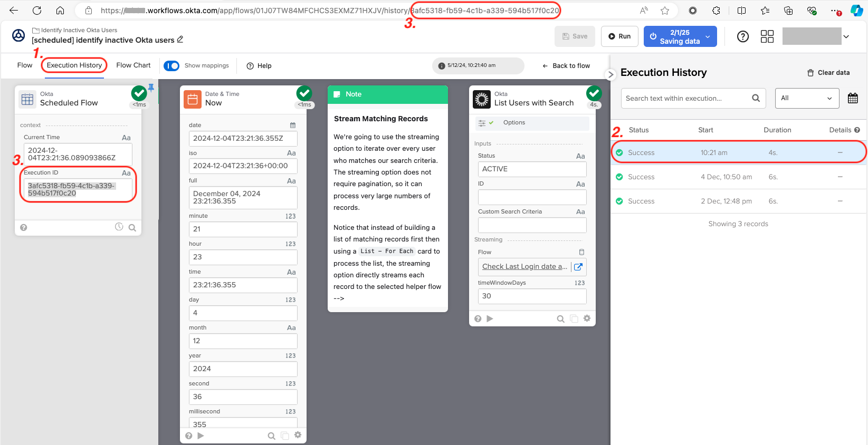Click the Okta Workflows logo icon
The width and height of the screenshot is (868, 445).
(18, 35)
